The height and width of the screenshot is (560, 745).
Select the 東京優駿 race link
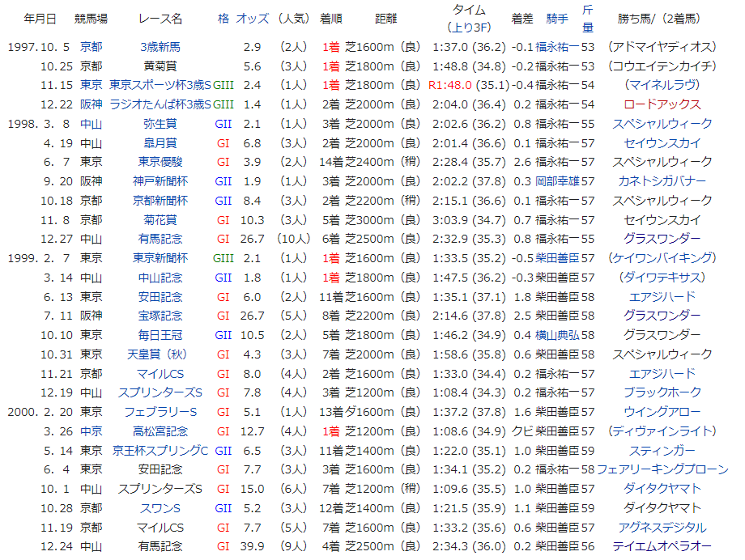click(x=160, y=162)
